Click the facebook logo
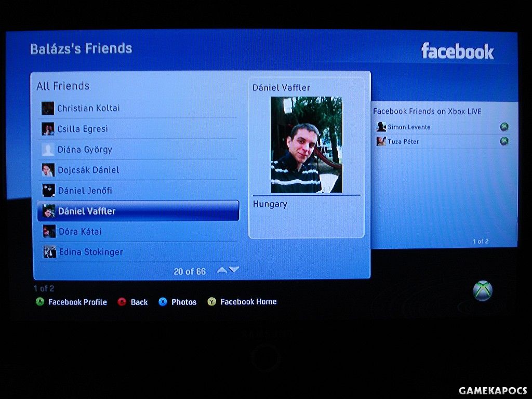This screenshot has width=532, height=399. (457, 51)
